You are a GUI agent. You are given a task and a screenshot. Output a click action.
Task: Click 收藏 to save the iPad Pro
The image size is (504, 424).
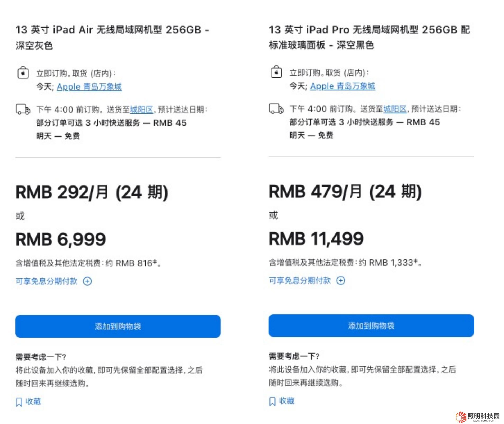pos(287,401)
